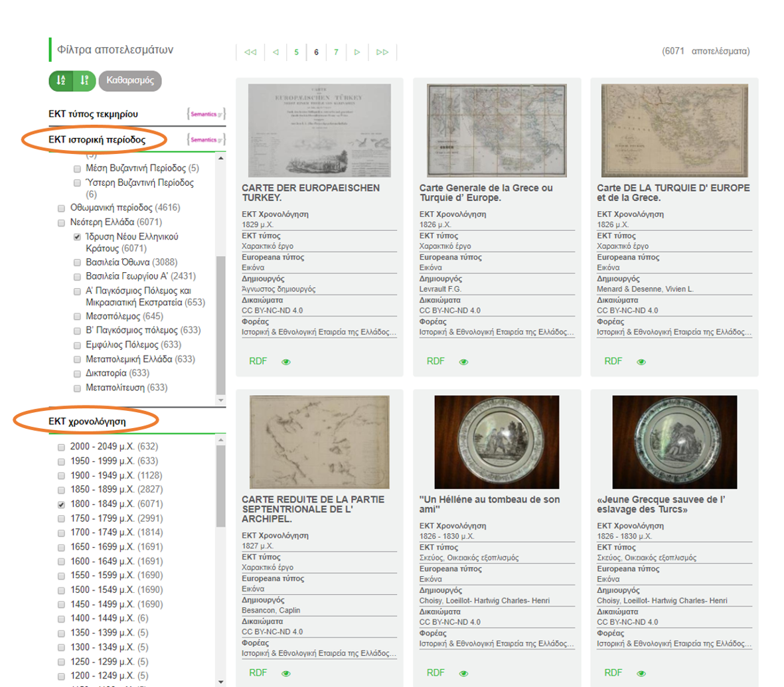
Task: Open Semantics badge for ΕΚΤ ιστορική περίοδος
Action: pyautogui.click(x=206, y=139)
